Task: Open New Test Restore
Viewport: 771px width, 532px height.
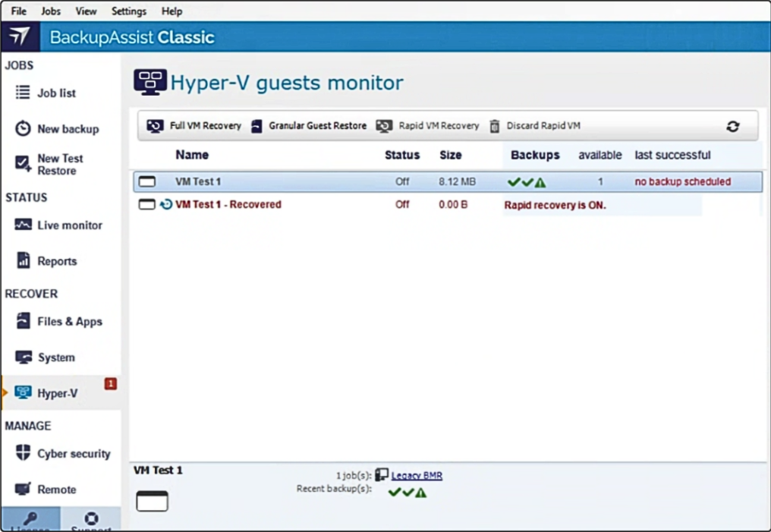Action: pyautogui.click(x=60, y=165)
